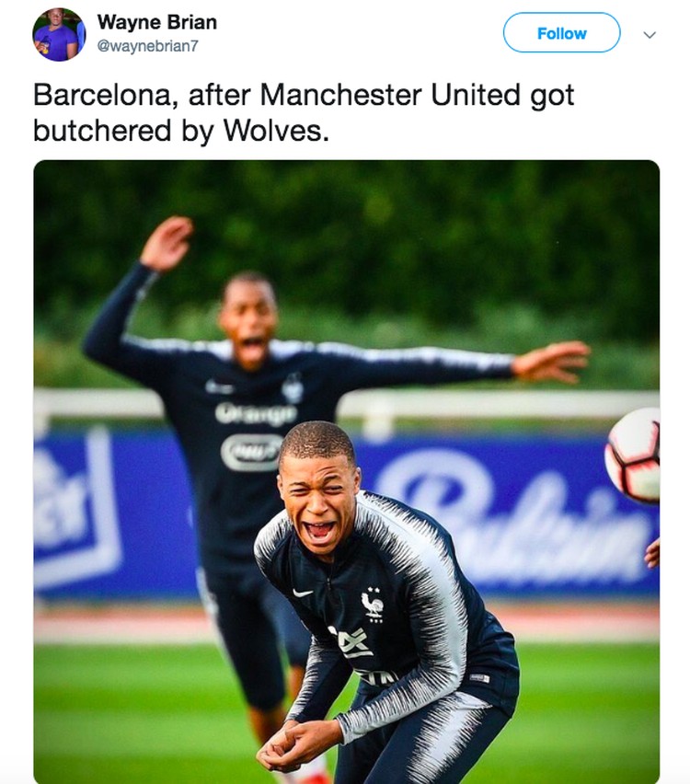Click the soccer ball in the photo
Image resolution: width=690 pixels, height=784 pixels.
click(633, 455)
